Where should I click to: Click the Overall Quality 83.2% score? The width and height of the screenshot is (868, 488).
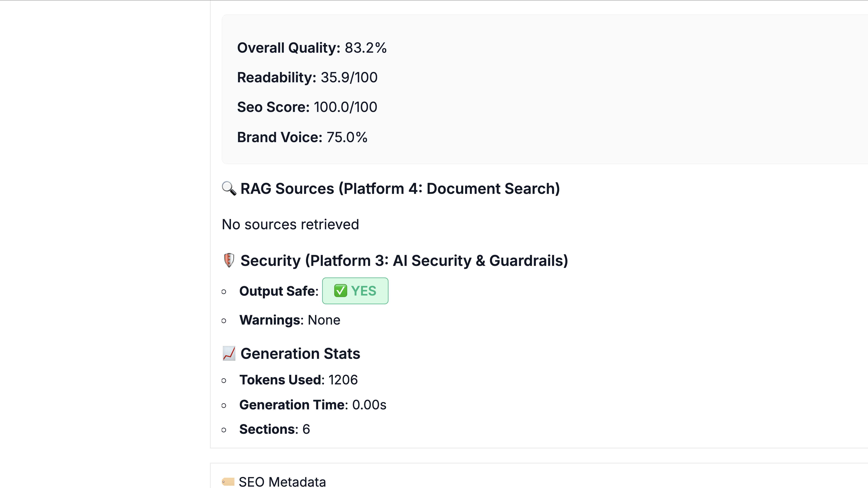click(312, 47)
